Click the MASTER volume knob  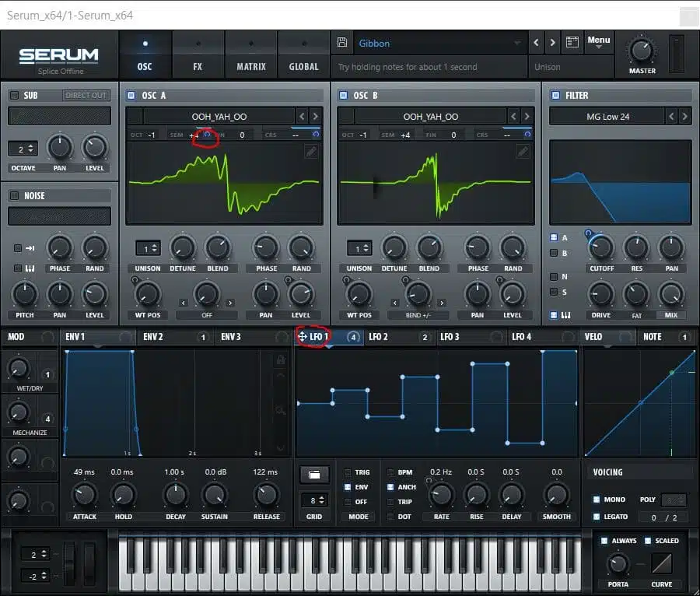(642, 50)
